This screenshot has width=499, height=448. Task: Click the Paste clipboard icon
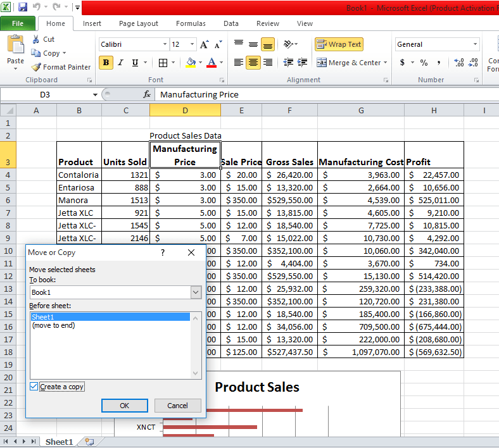[x=15, y=44]
